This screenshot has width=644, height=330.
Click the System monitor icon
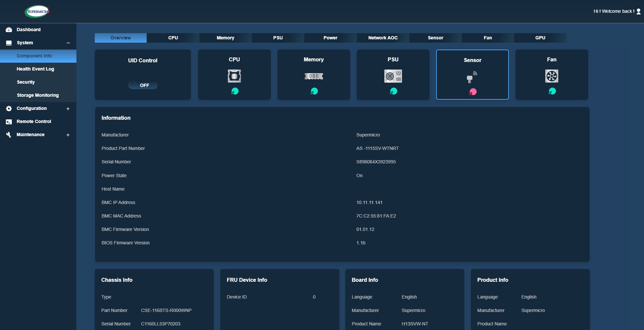[9, 43]
